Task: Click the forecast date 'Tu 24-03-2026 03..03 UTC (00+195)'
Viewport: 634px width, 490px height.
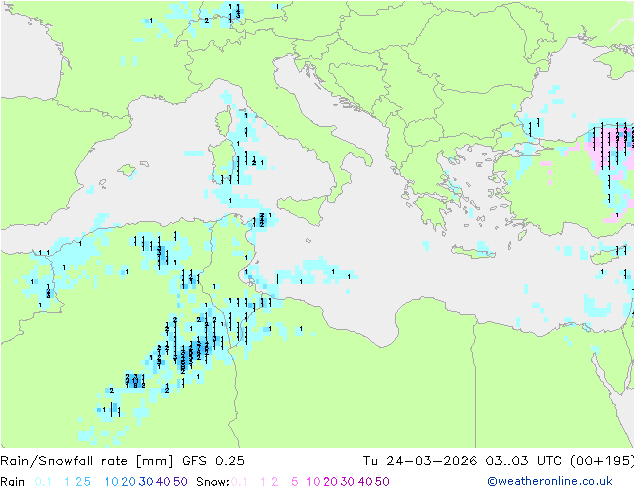Action: coord(498,461)
